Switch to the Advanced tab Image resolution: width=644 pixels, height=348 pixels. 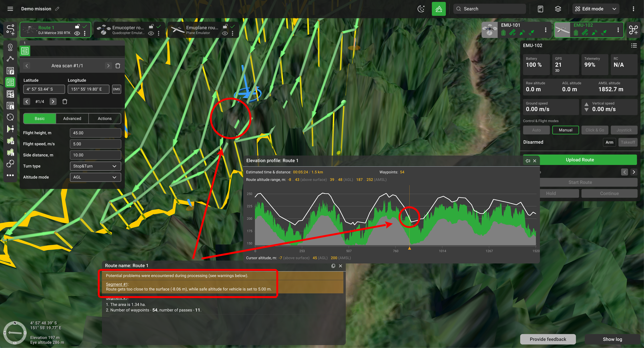72,119
